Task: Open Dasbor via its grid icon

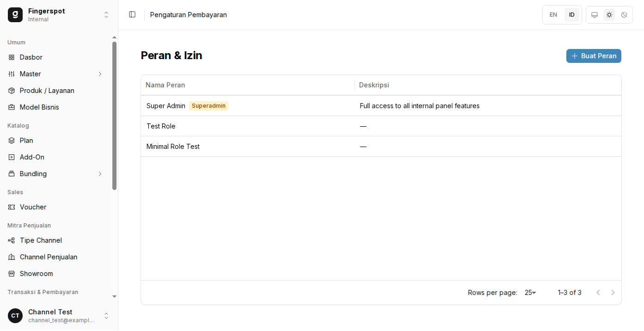Action: point(12,57)
